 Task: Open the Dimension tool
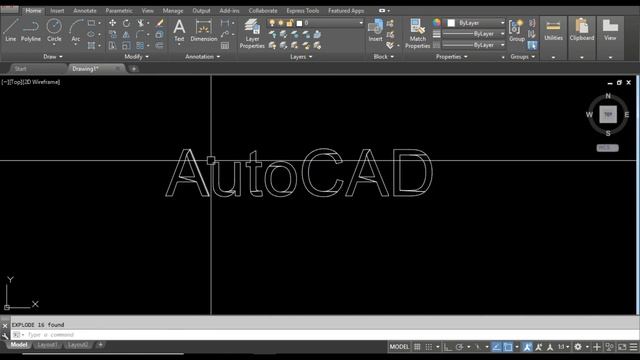click(x=204, y=31)
